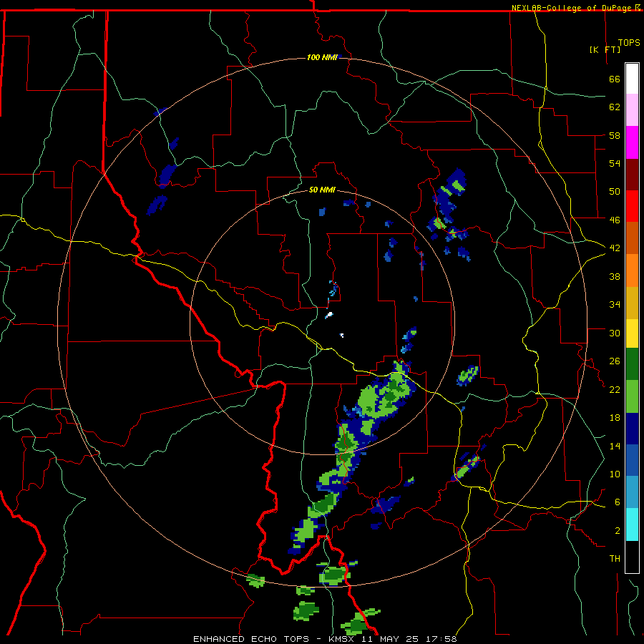Click the '100 NMI' range ring label
644x644 pixels.
322,57
